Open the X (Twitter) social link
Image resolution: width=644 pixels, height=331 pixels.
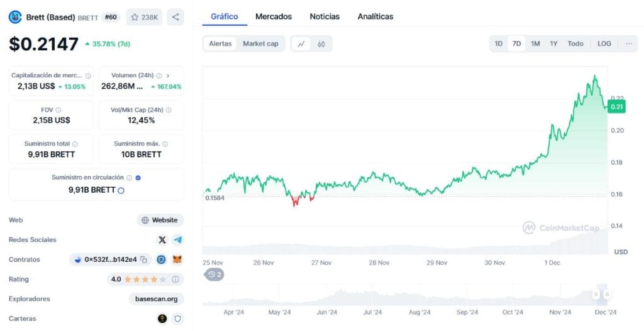click(x=162, y=240)
